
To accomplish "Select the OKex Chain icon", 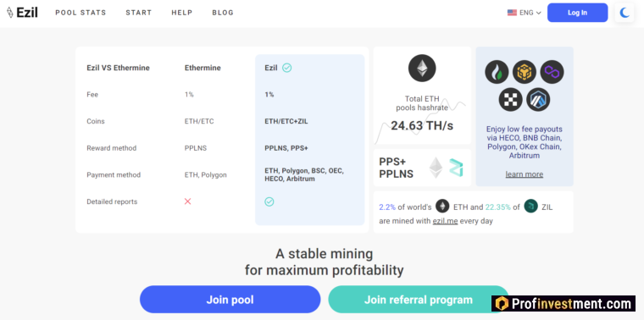I will 510,99.
